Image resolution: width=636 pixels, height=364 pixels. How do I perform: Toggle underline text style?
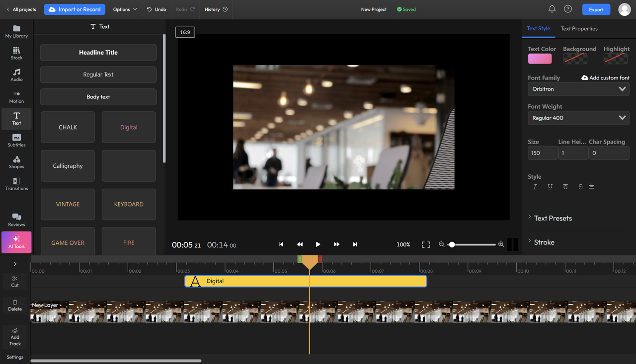pyautogui.click(x=550, y=187)
